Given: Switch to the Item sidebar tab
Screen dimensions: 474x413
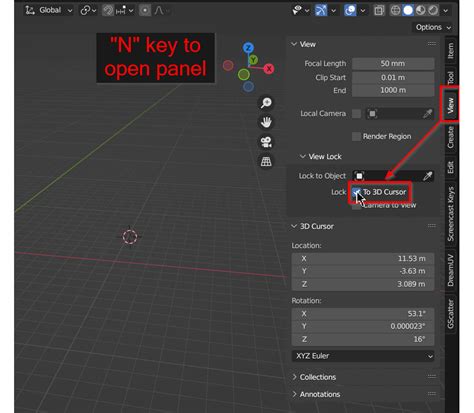Looking at the screenshot, I should point(450,51).
